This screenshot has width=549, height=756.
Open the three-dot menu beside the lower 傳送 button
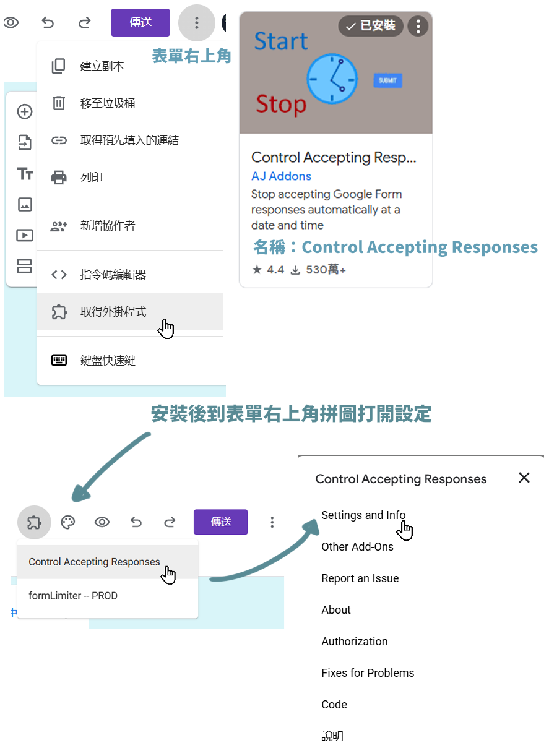(x=272, y=523)
